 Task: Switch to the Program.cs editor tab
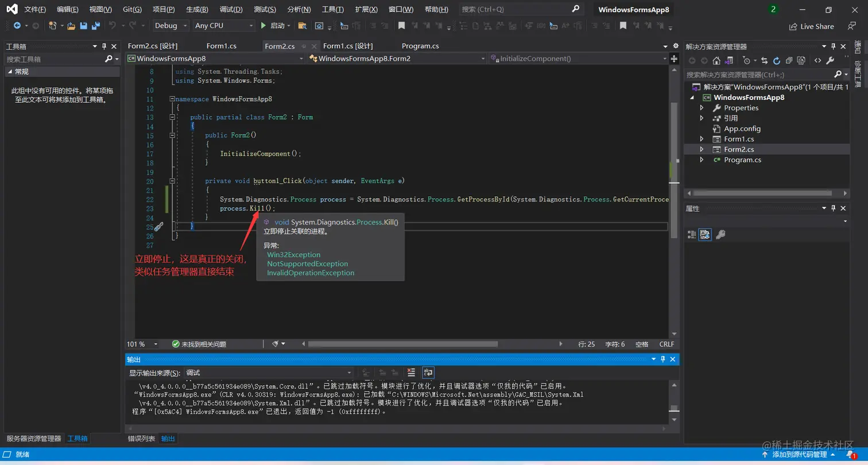[420, 46]
